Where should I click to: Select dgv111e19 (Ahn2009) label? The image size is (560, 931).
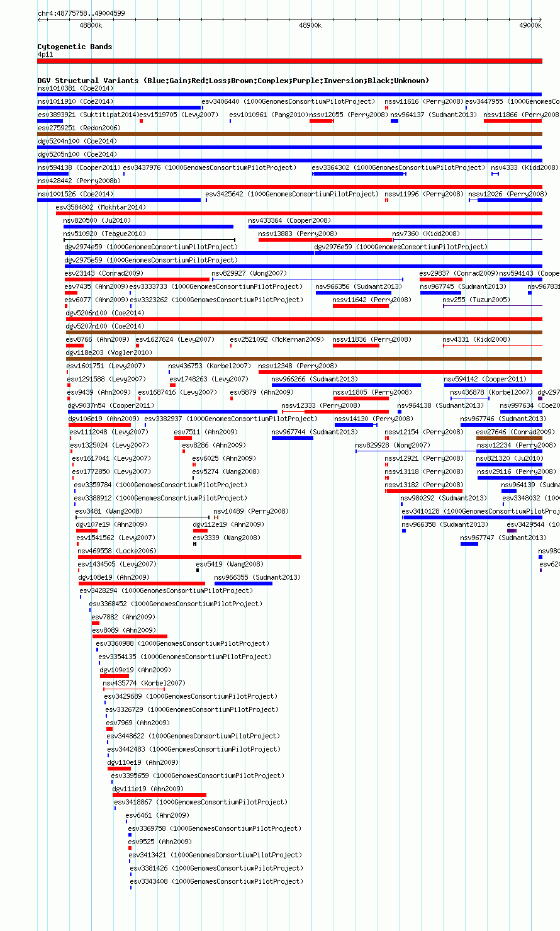pyautogui.click(x=148, y=789)
